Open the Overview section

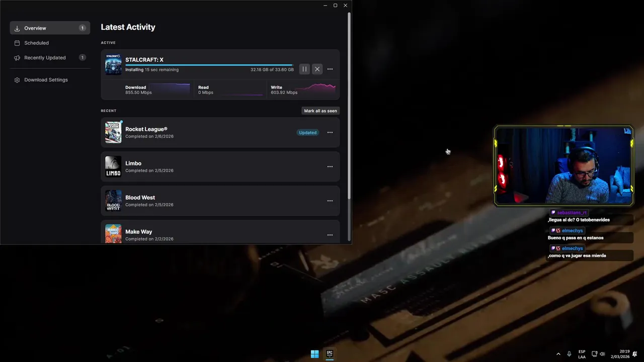[50, 28]
